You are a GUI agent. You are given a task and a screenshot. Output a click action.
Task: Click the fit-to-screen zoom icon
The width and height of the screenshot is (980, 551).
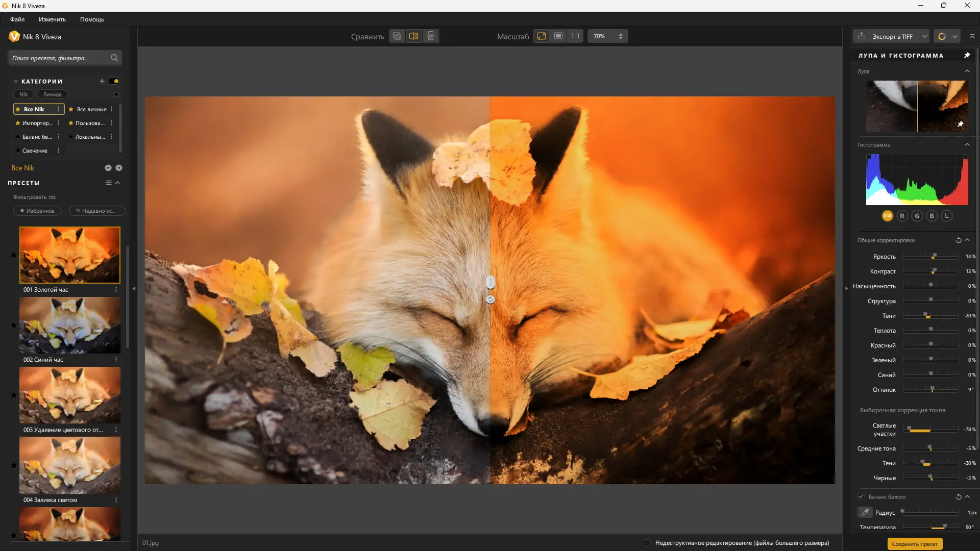click(542, 36)
